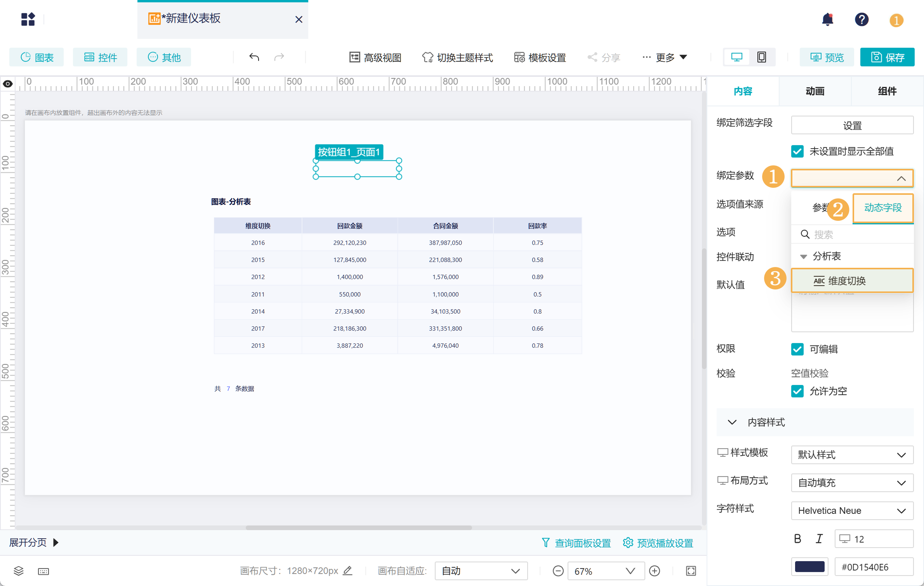Screen dimensions: 924x586
Task: Toggle 未设置时显示全部值 checkbox
Action: (x=797, y=151)
